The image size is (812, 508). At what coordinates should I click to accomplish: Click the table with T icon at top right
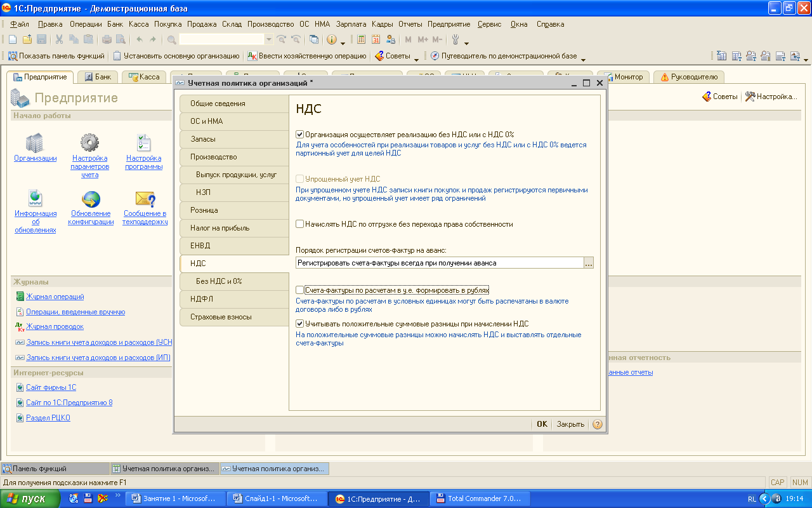pos(737,56)
